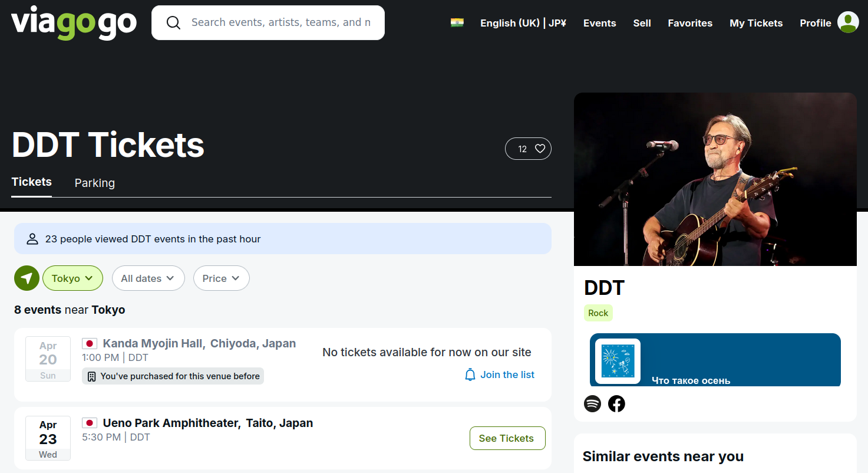Open the Price filter dropdown
The image size is (868, 473).
click(221, 278)
